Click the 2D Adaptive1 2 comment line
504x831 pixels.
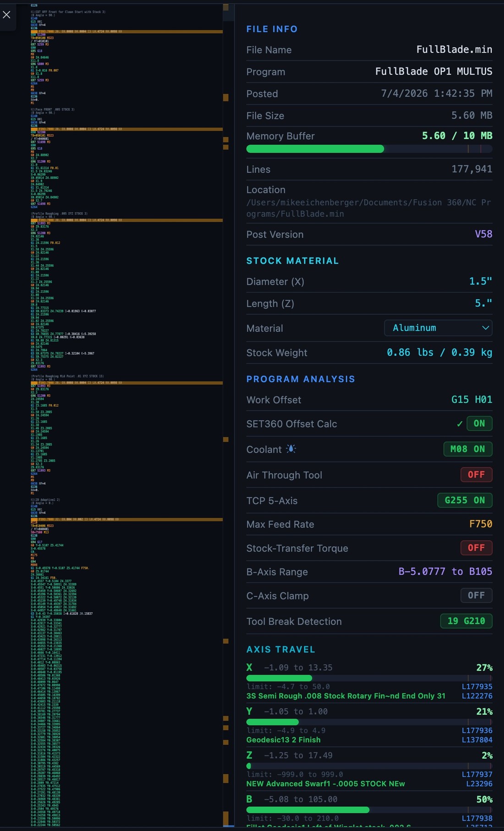(x=45, y=500)
